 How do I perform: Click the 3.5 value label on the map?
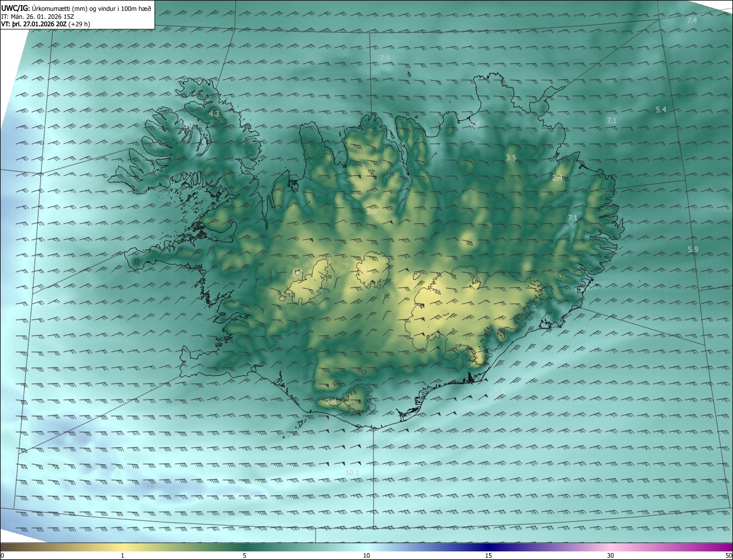point(511,157)
